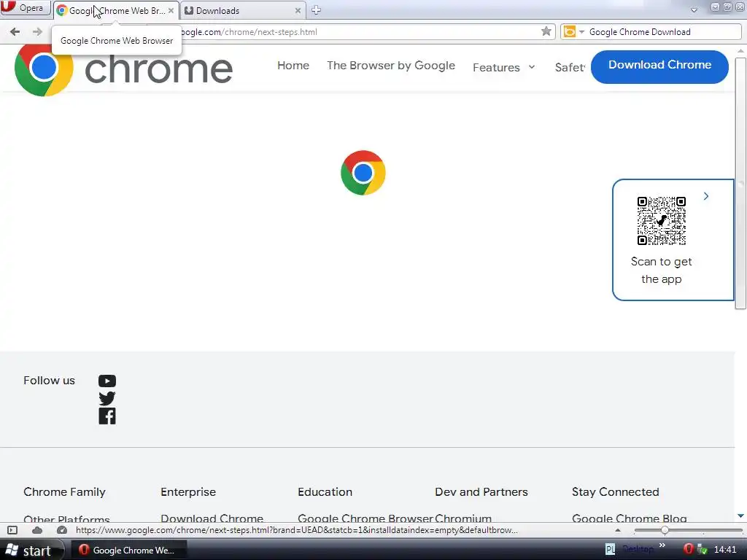Viewport: 747px width, 560px height.
Task: Expand the Desktop toolbar chevron
Action: pyautogui.click(x=662, y=545)
